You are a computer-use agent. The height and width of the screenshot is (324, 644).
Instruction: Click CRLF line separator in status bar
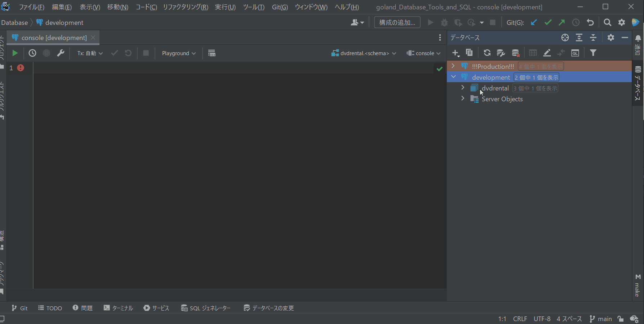tap(520, 319)
